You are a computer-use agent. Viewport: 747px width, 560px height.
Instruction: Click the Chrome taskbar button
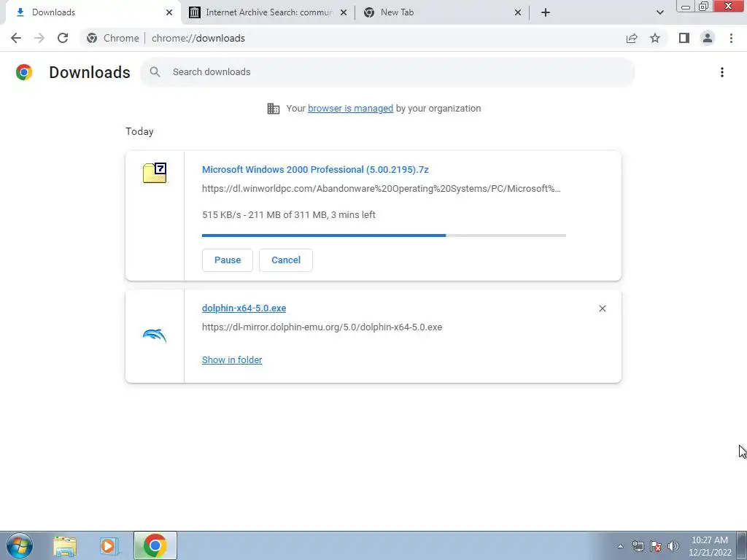coord(155,545)
